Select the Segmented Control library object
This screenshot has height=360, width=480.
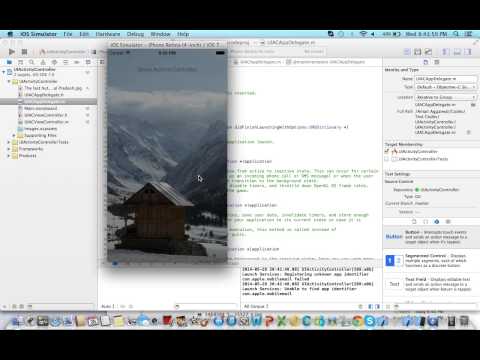[x=432, y=261]
